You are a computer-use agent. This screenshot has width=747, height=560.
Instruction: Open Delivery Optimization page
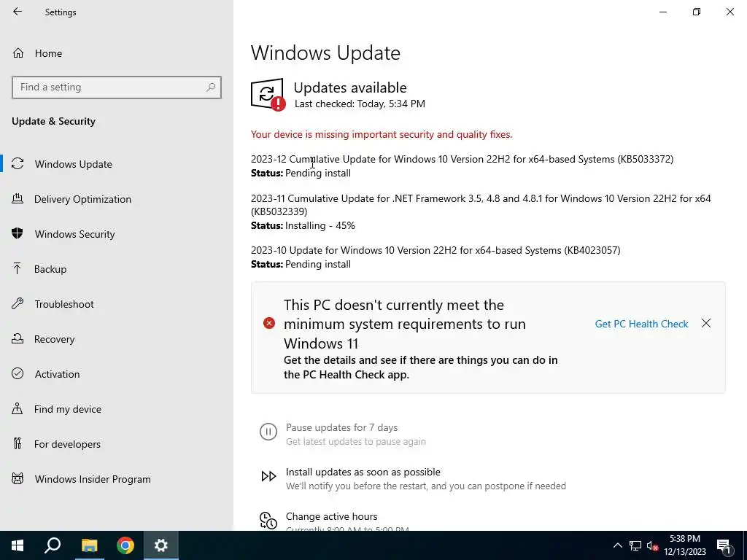click(82, 199)
